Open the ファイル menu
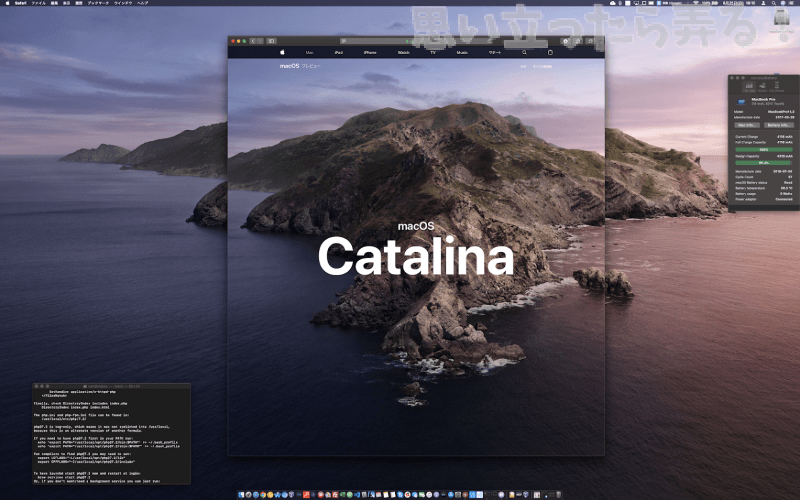Viewport: 800px width, 500px height. pyautogui.click(x=38, y=3)
